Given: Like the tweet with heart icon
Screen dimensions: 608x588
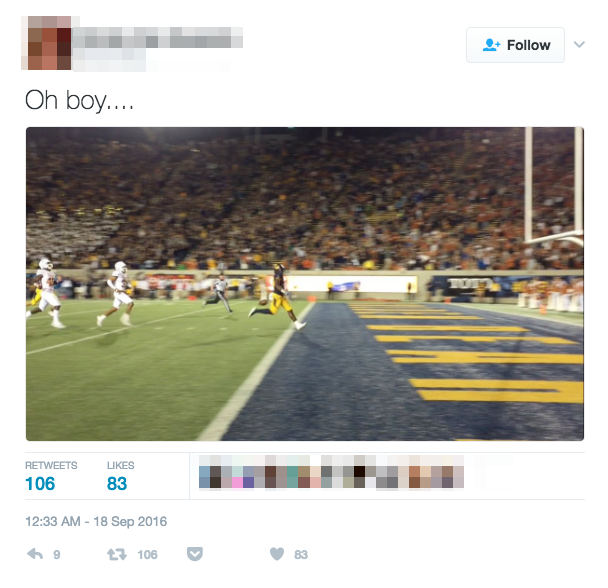Looking at the screenshot, I should (x=277, y=554).
